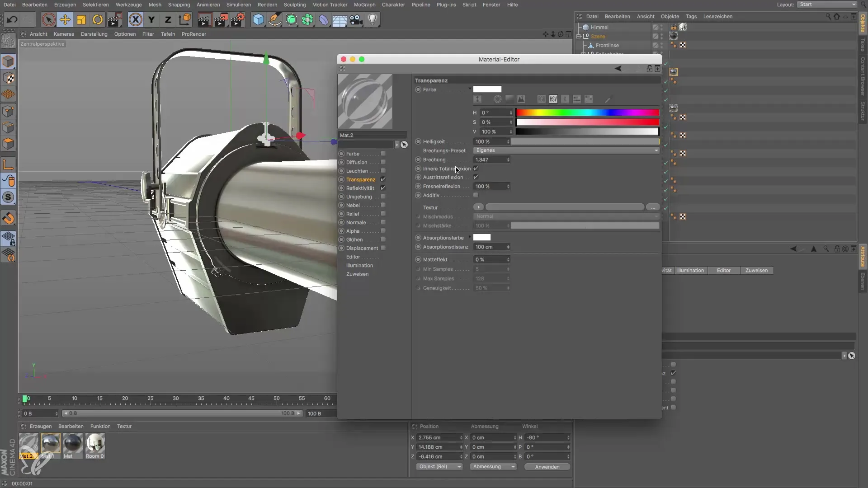Image resolution: width=868 pixels, height=488 pixels.
Task: Click the Material Editor back arrow
Action: tap(618, 69)
